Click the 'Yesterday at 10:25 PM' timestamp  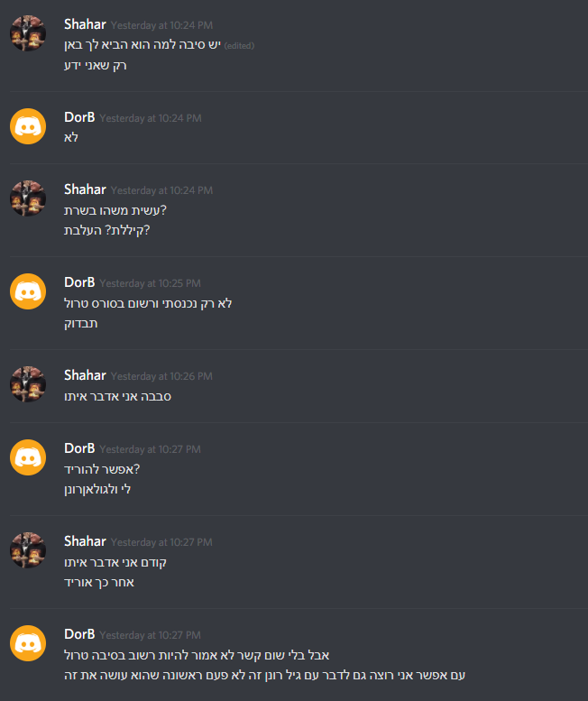click(x=150, y=283)
